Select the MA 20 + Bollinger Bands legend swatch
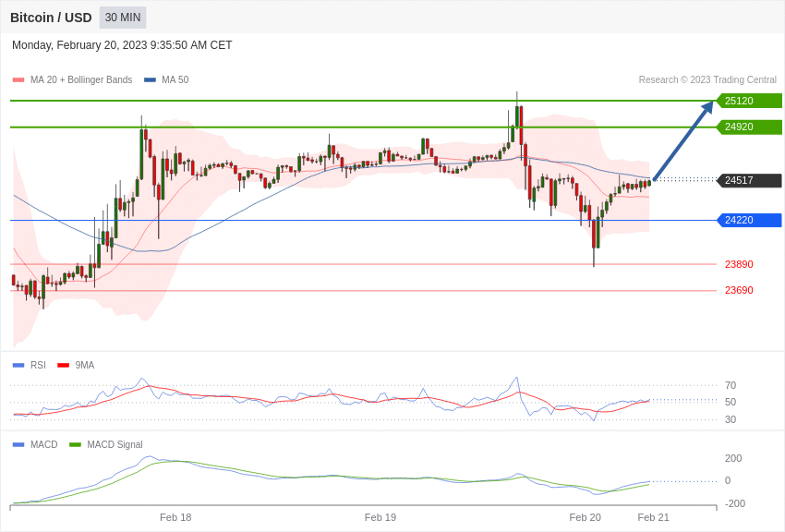 [x=18, y=80]
